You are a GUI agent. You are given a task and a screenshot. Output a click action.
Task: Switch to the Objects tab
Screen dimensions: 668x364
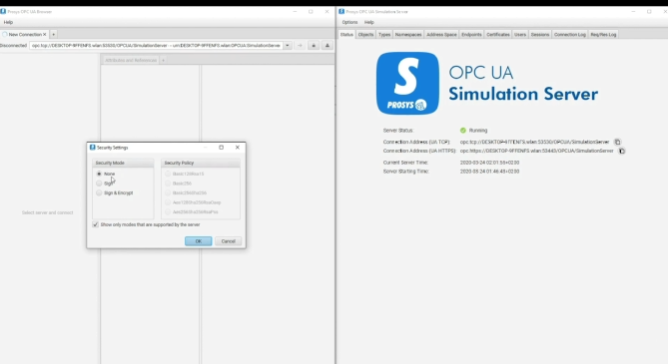(x=366, y=35)
